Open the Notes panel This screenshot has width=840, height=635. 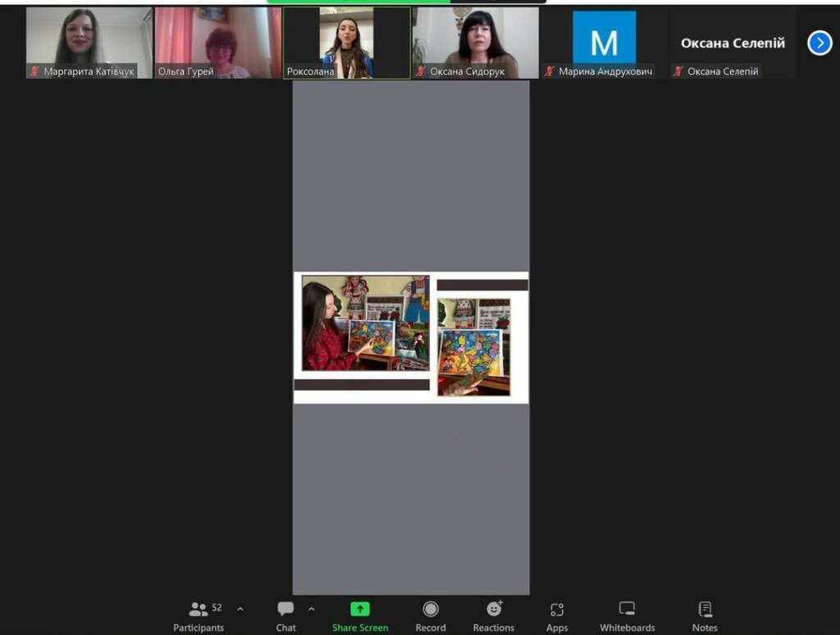click(705, 616)
